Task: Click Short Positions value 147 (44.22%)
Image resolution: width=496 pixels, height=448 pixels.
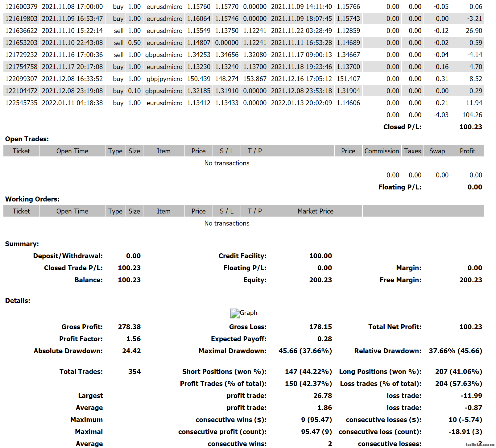Action: pyautogui.click(x=308, y=371)
